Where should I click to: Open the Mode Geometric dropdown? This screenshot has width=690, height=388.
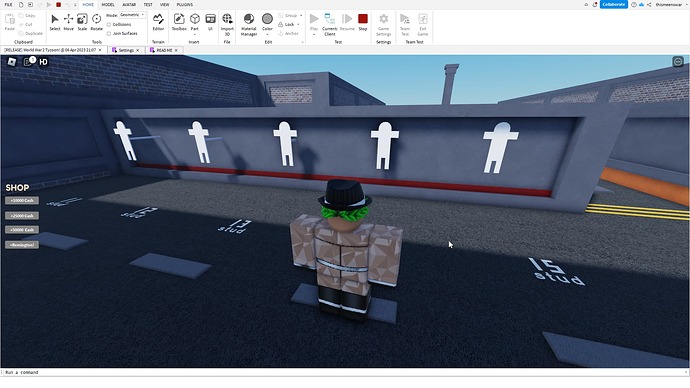pyautogui.click(x=132, y=15)
